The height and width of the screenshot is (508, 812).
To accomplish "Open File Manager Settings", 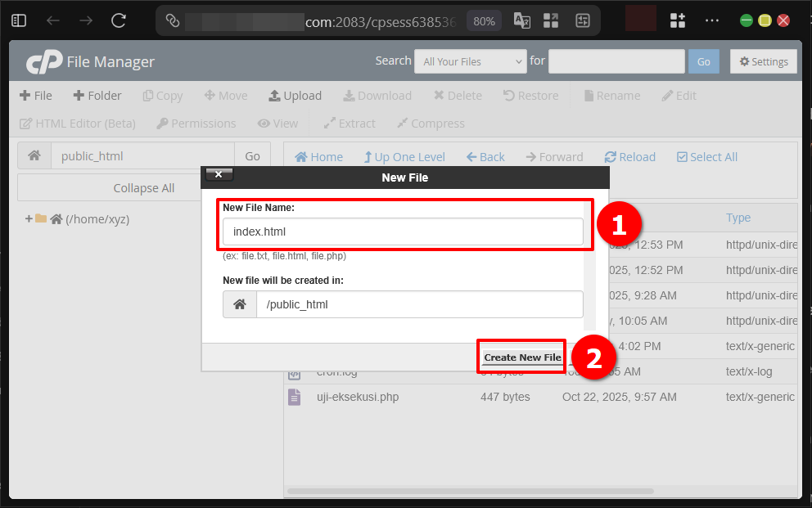I will coord(763,61).
